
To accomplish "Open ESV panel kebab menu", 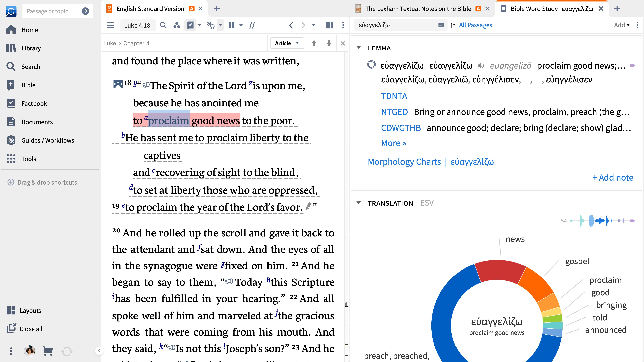I will (x=343, y=25).
